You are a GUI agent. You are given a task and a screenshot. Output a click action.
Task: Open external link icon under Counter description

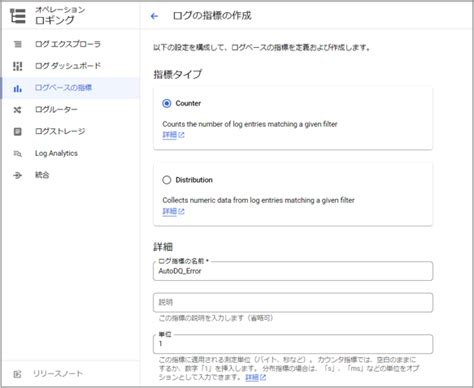pyautogui.click(x=181, y=135)
